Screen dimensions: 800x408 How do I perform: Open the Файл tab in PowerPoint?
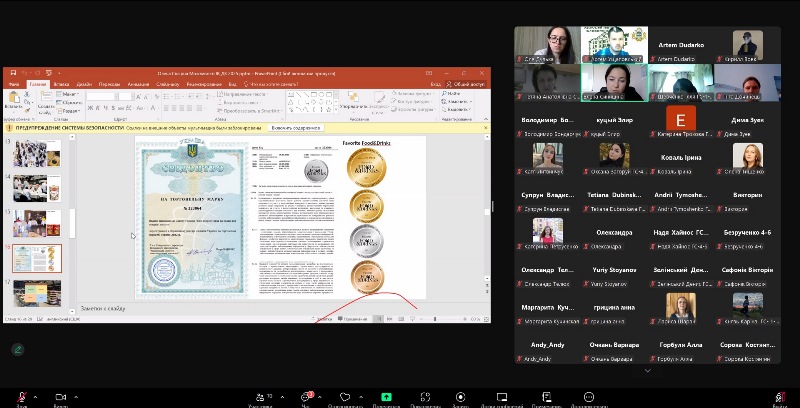pos(14,85)
